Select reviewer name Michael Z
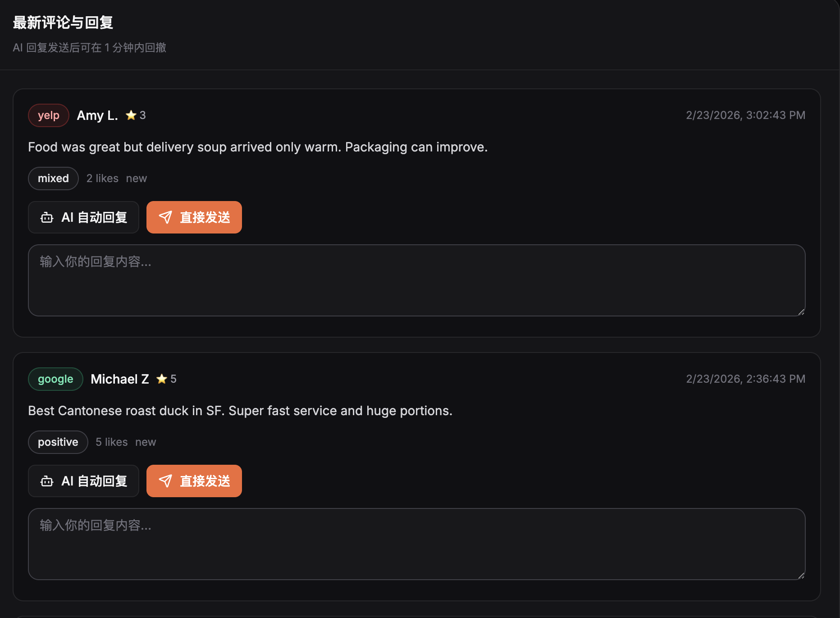The image size is (840, 618). (120, 379)
